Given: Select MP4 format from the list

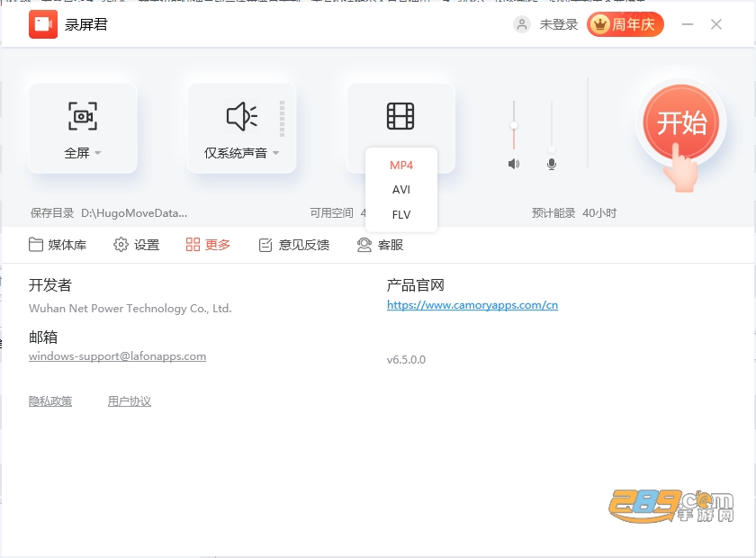Looking at the screenshot, I should (x=401, y=166).
